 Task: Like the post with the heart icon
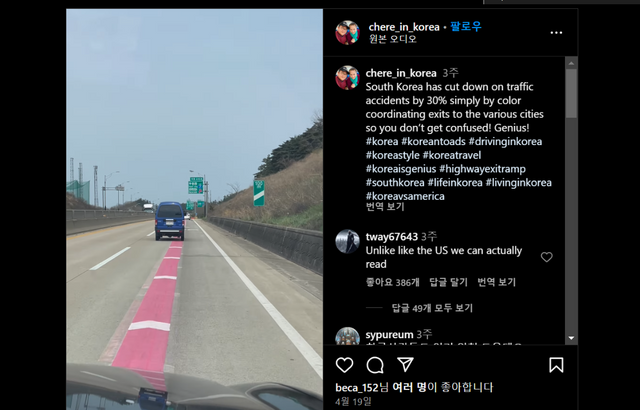point(344,365)
